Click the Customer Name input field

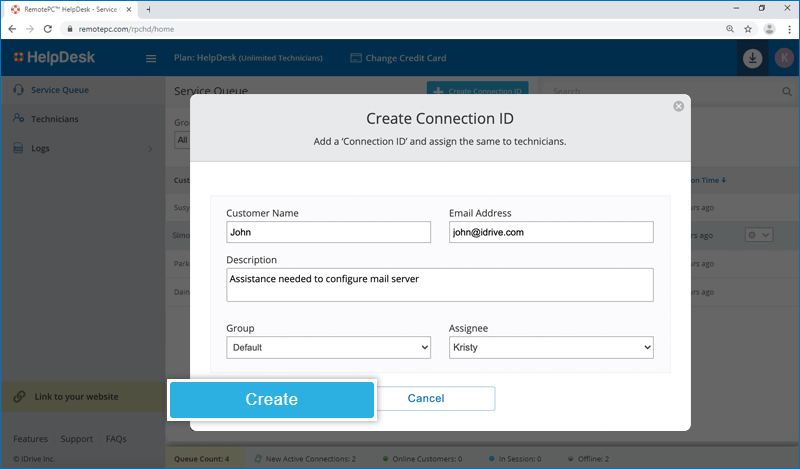click(x=328, y=232)
